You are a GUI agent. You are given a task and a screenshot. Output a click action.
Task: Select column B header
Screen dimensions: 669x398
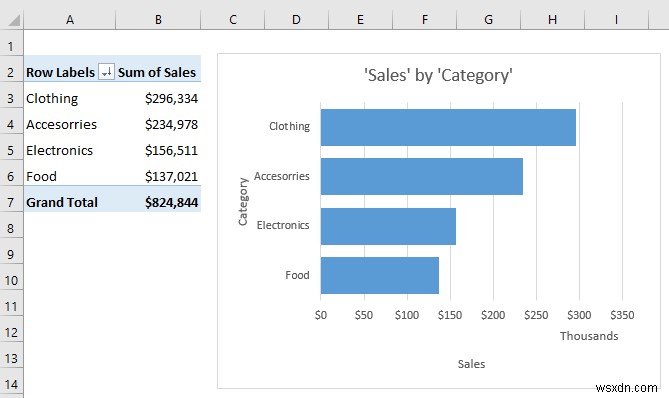click(158, 20)
